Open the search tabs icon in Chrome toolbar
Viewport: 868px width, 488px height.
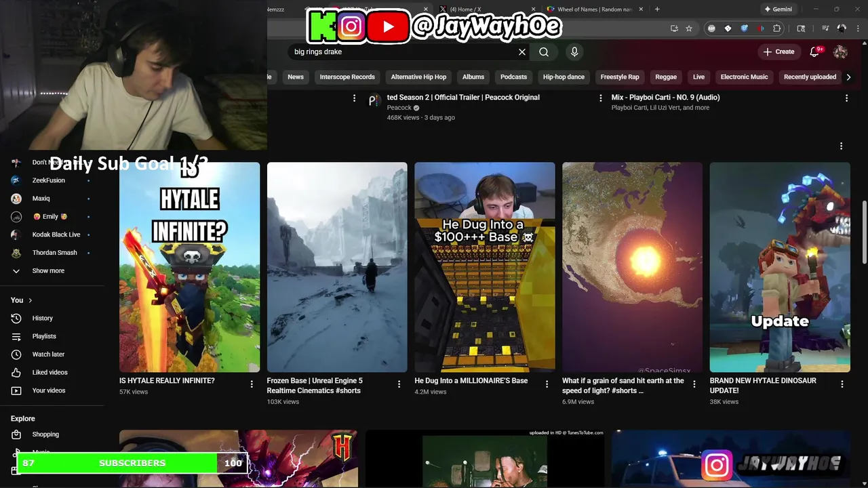[x=801, y=28]
